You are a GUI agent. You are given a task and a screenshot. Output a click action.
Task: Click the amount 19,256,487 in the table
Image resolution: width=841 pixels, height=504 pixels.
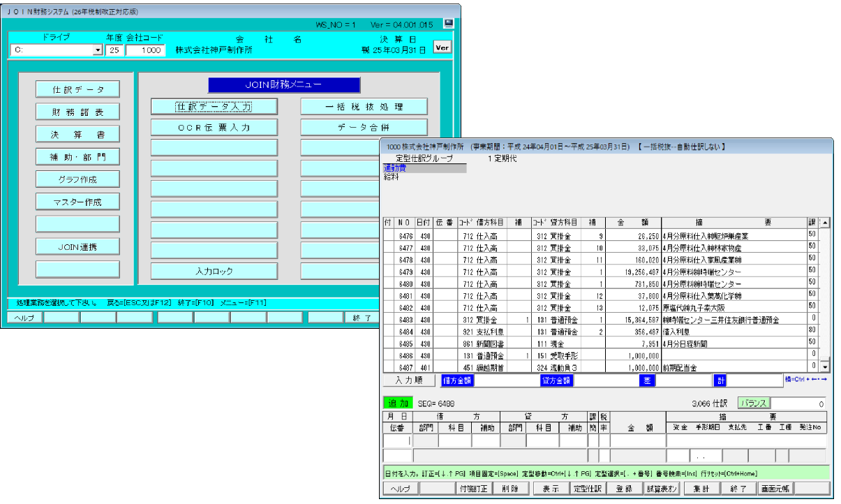[x=633, y=271]
